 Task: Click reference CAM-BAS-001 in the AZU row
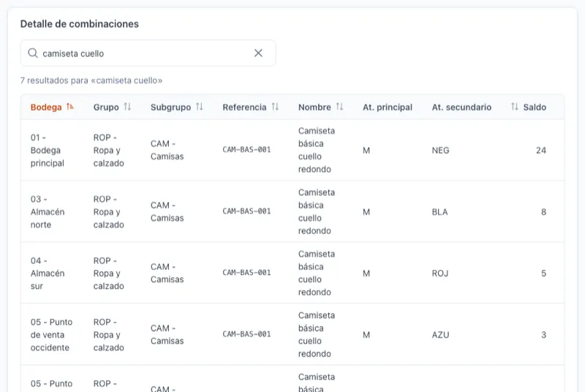pos(246,334)
